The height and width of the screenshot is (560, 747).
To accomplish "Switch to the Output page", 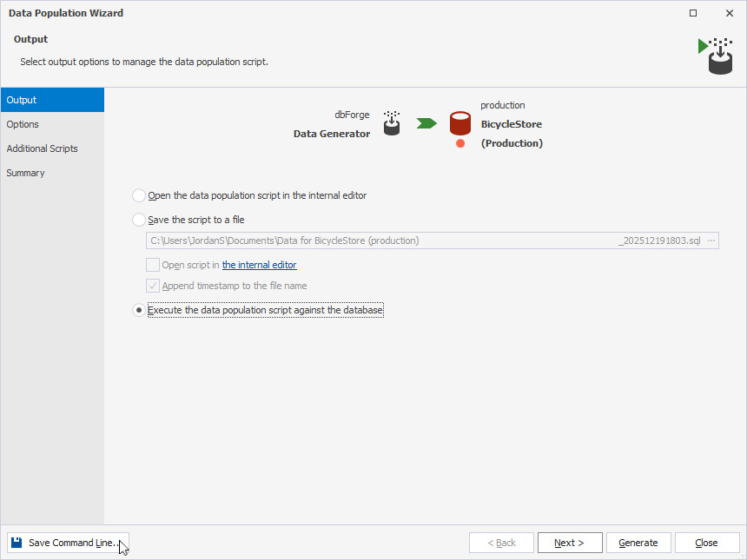I will [52, 100].
